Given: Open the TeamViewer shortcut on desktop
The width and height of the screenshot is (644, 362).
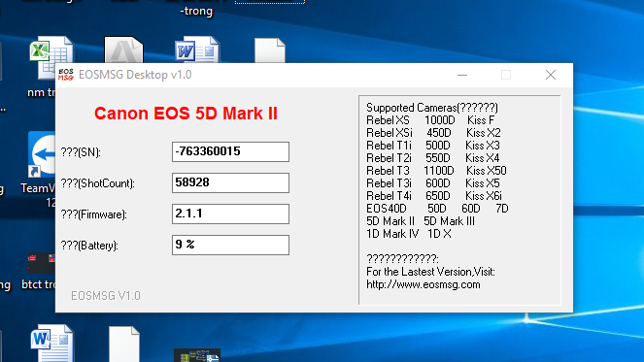Looking at the screenshot, I should pyautogui.click(x=42, y=154).
